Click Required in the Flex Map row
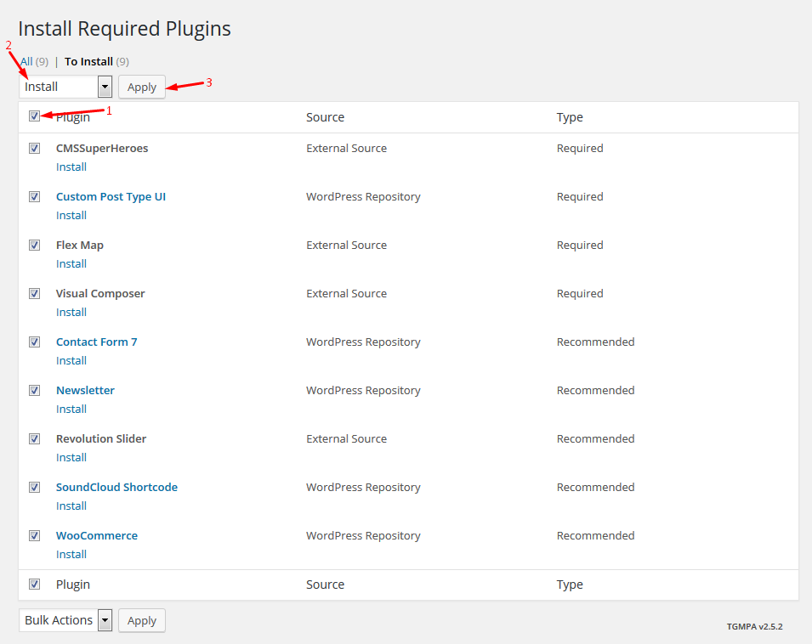812x644 pixels. coord(580,246)
